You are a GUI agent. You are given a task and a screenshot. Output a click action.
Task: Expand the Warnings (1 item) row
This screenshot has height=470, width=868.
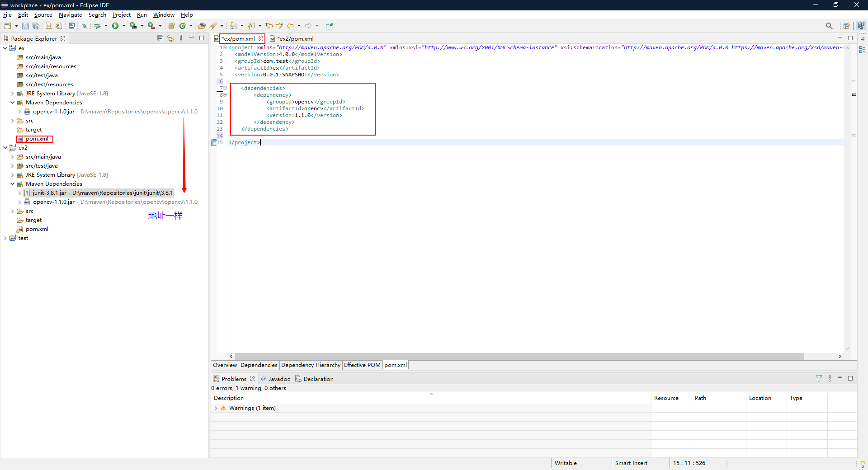point(216,408)
